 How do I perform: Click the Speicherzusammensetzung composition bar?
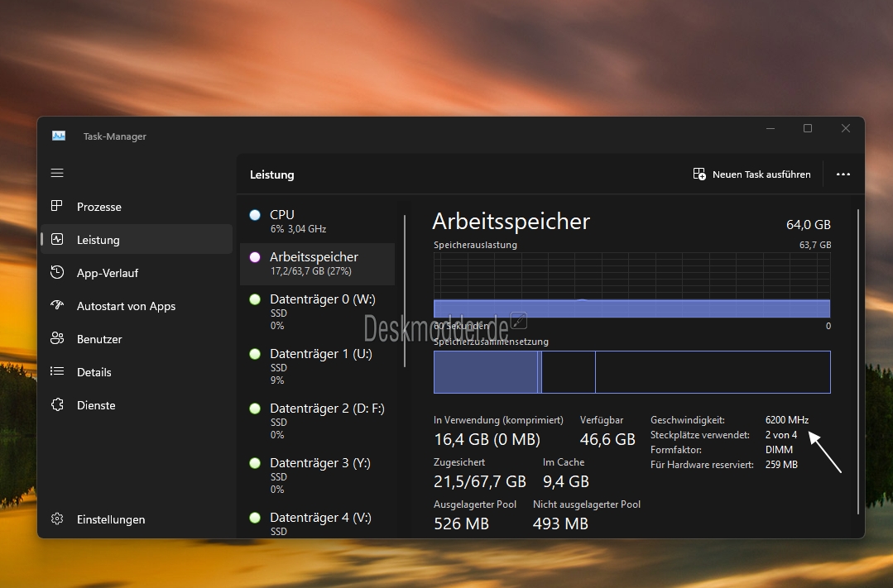(x=632, y=371)
